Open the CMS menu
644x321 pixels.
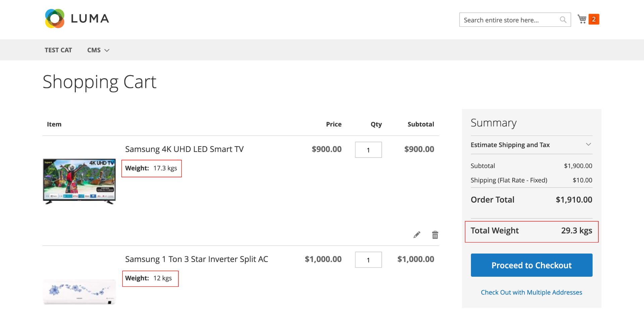[94, 50]
